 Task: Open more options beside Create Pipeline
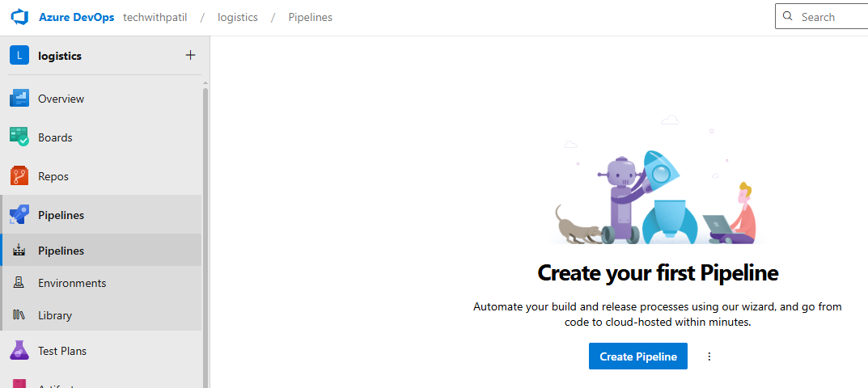pos(709,356)
